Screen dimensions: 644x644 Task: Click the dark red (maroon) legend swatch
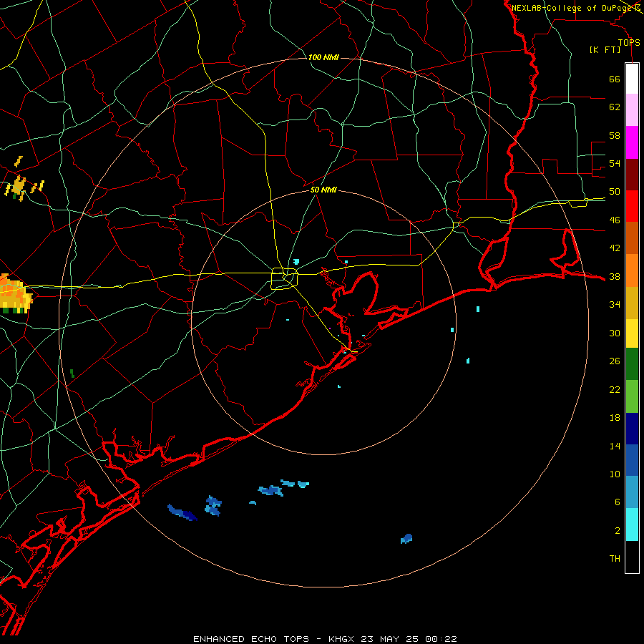click(x=632, y=174)
